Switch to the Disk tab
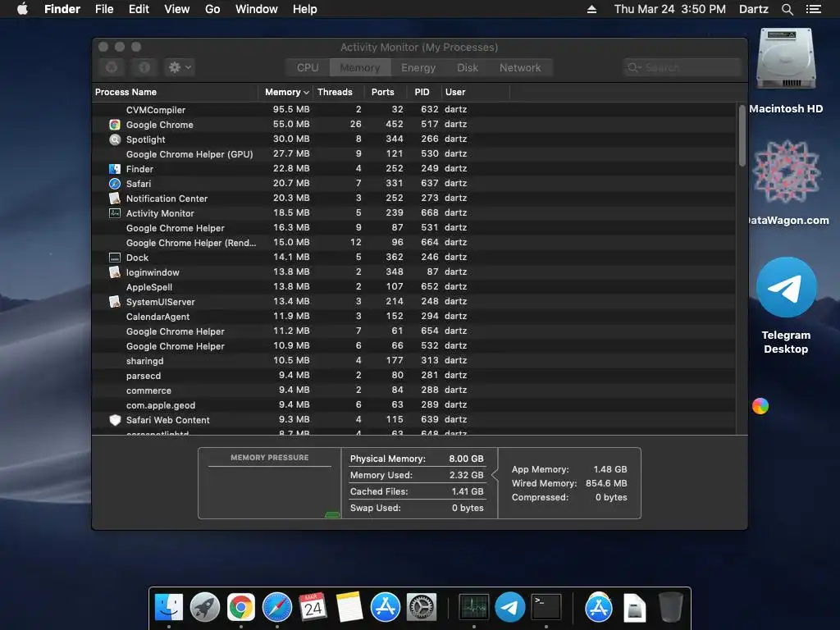The height and width of the screenshot is (630, 840). (x=467, y=67)
